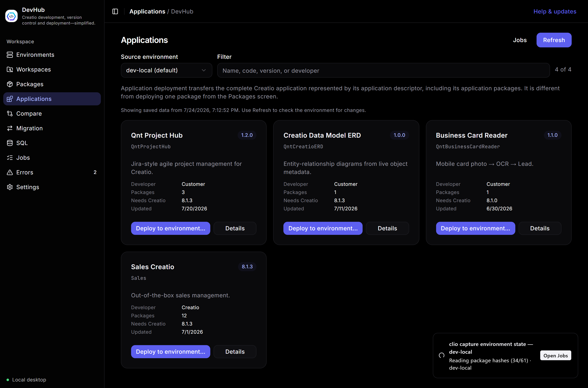Click the QntProjectHub code text

[x=151, y=146]
